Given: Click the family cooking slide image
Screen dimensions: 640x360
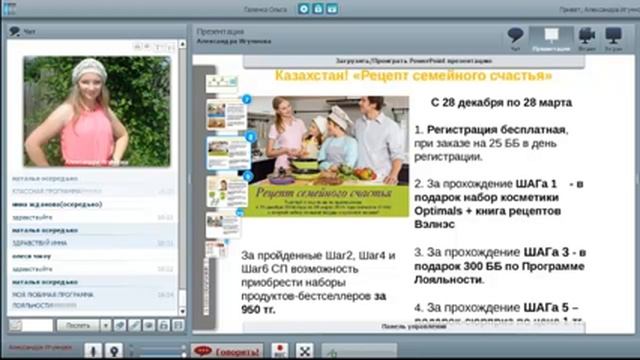Looking at the screenshot, I should (328, 156).
